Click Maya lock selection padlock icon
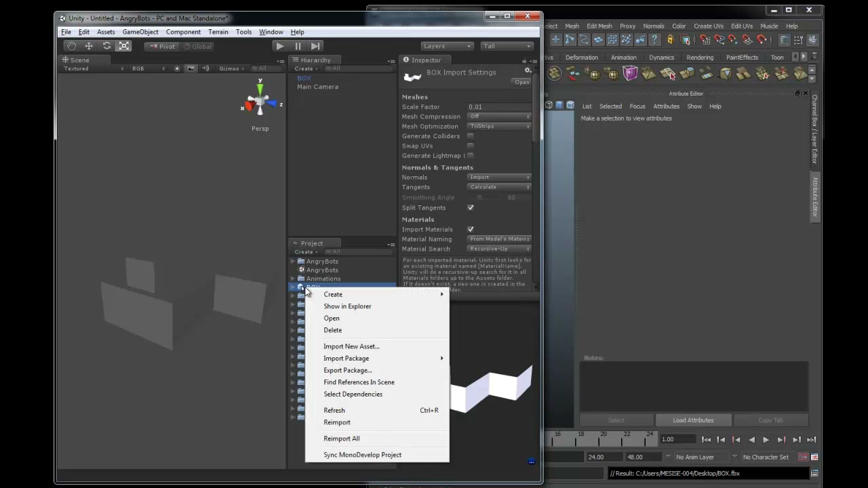This screenshot has width=868, height=488. (671, 40)
